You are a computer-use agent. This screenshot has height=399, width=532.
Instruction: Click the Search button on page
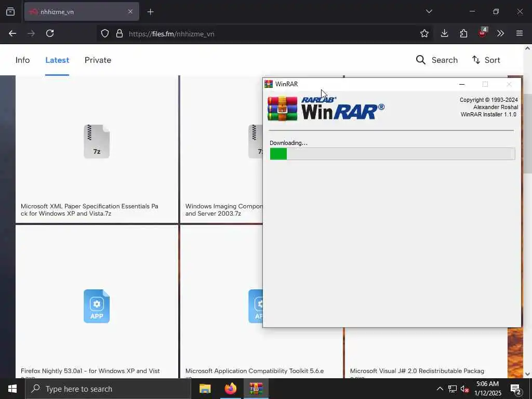click(x=436, y=60)
